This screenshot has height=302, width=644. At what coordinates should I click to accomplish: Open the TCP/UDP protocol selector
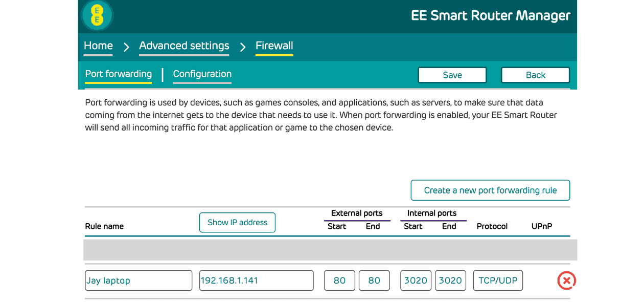tap(498, 280)
